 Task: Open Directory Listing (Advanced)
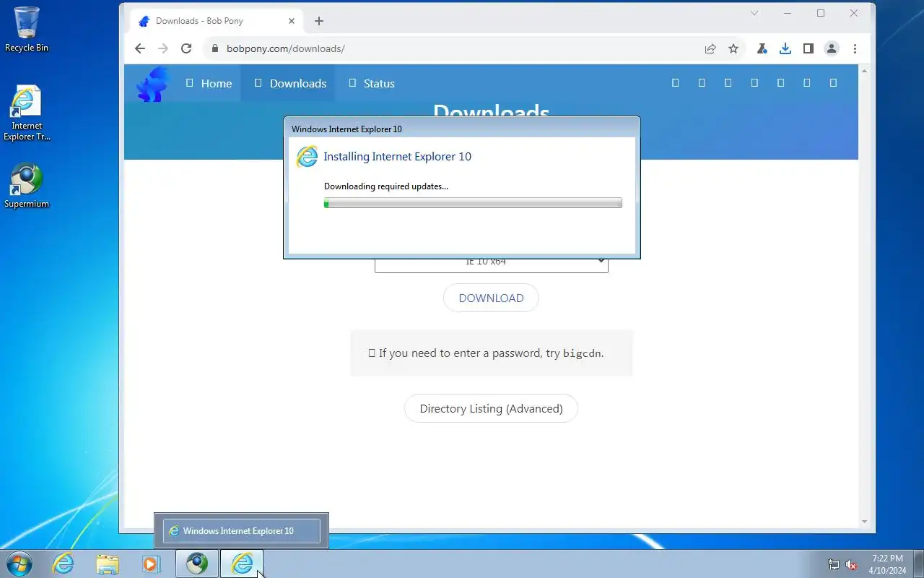[491, 408]
